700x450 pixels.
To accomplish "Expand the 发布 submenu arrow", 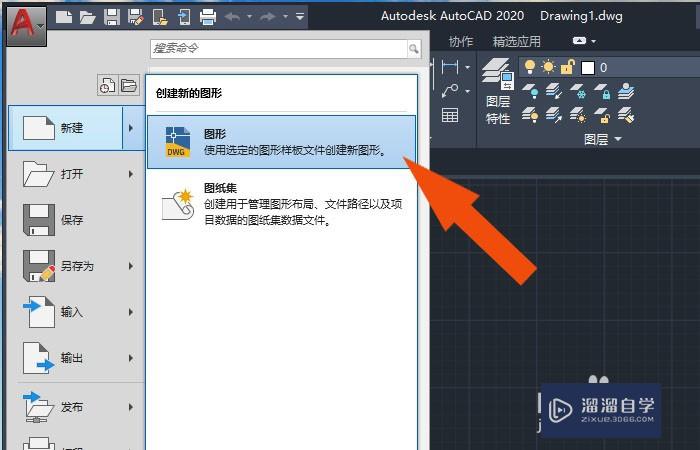I will coord(131,407).
